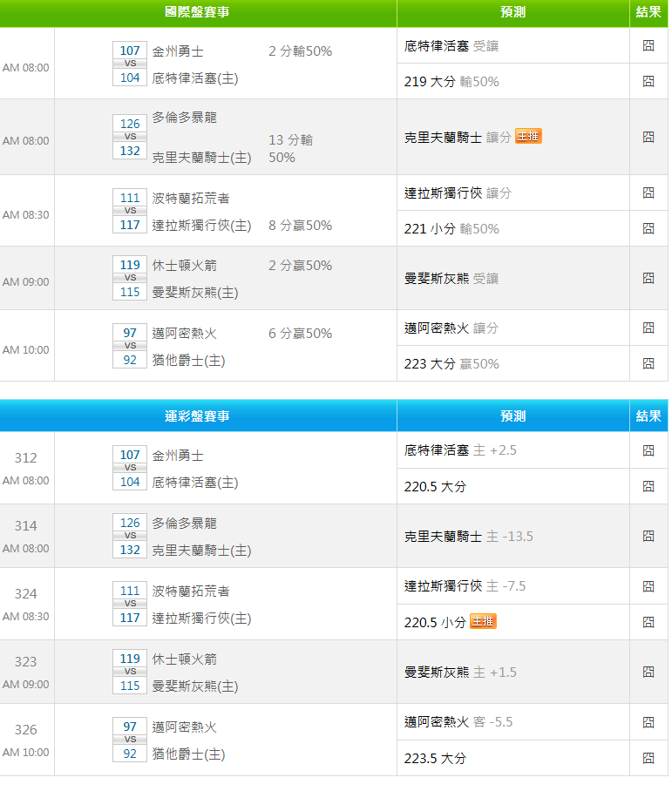Click game number 312
The image size is (672, 791).
[26, 458]
